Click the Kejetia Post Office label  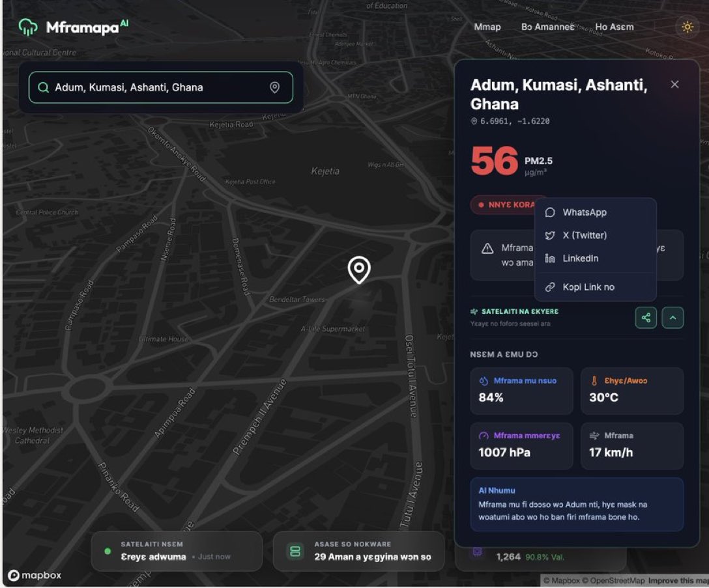[250, 182]
